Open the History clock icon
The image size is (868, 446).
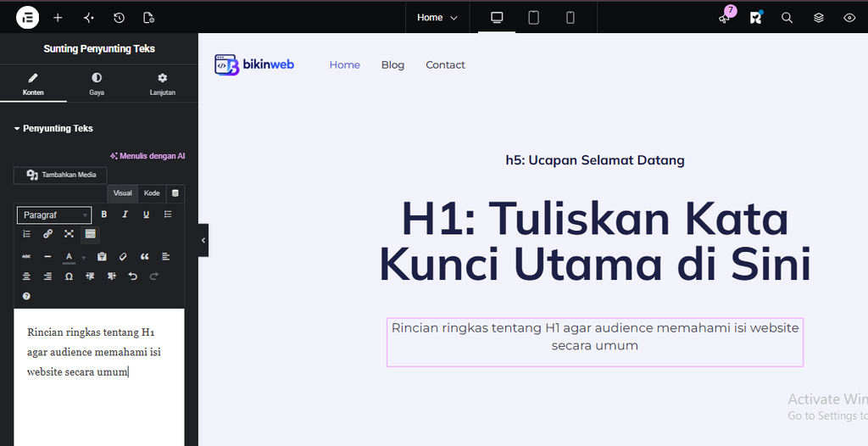coord(119,18)
